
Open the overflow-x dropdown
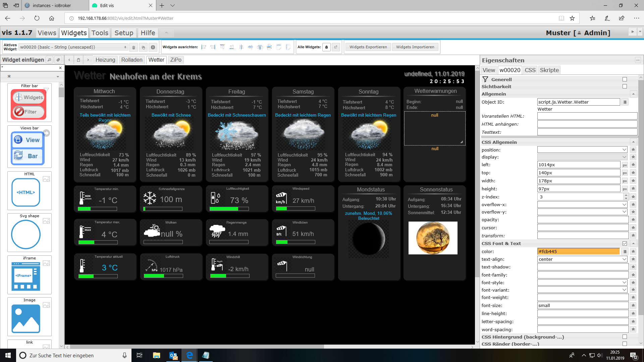[583, 205]
